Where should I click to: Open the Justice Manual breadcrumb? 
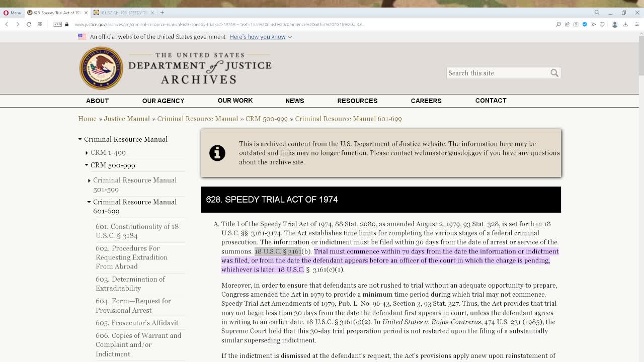[x=127, y=119]
